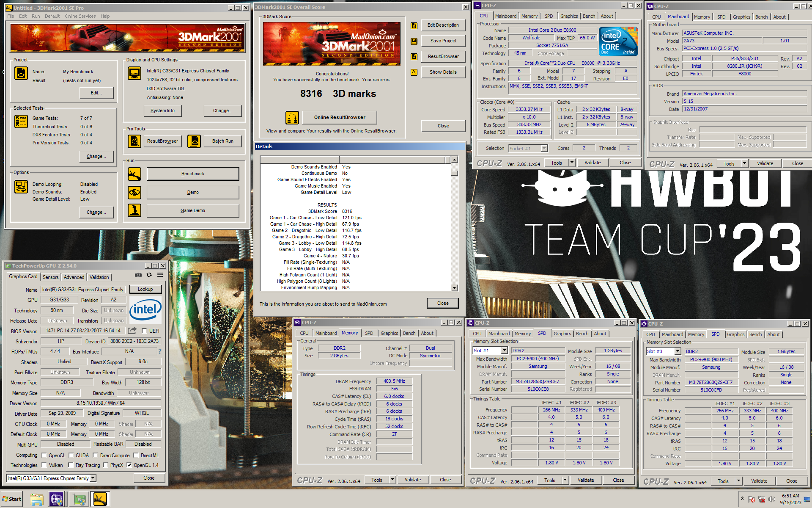Toggle the DirectML checkbox

click(x=136, y=456)
